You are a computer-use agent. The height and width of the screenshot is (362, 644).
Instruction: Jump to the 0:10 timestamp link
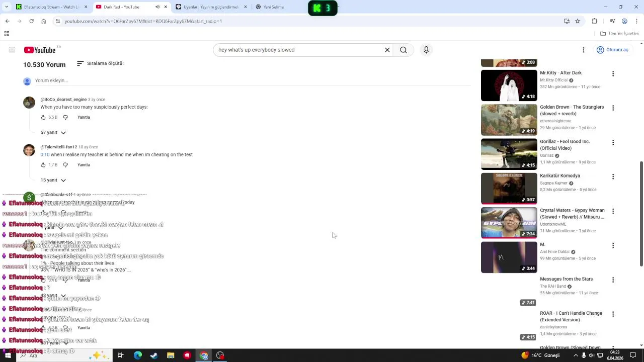click(45, 154)
